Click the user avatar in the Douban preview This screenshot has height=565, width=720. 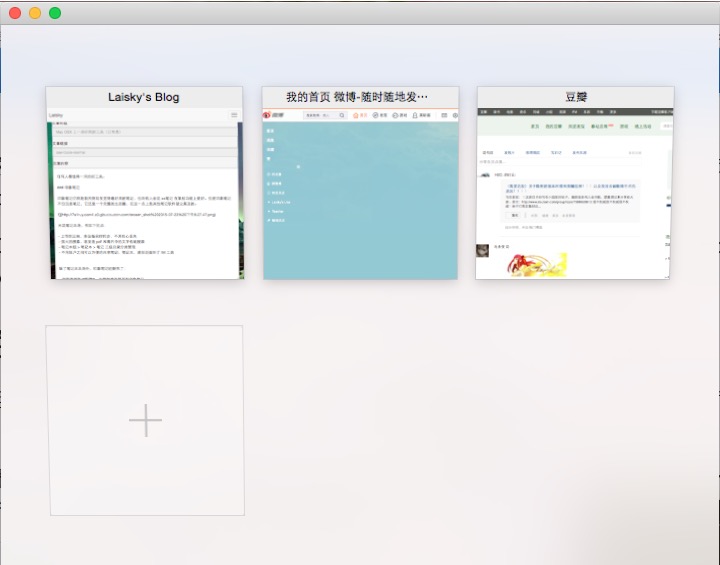(485, 174)
